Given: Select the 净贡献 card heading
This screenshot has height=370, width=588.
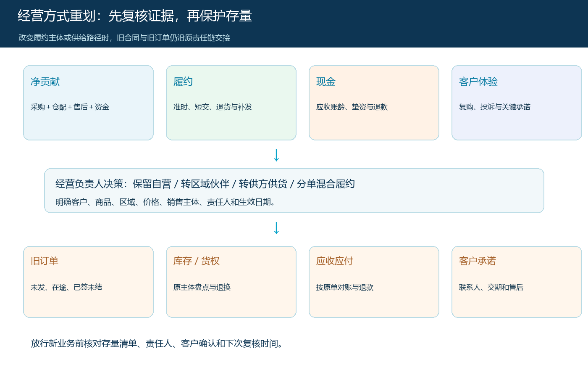Looking at the screenshot, I should (45, 82).
